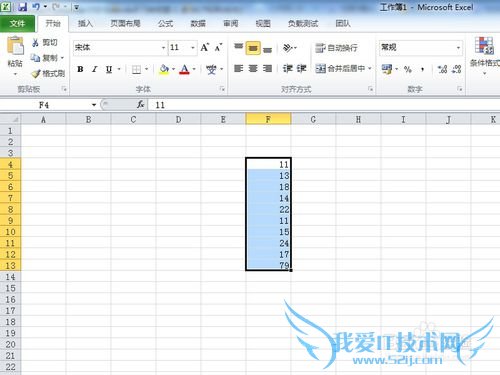Click the insert function fx icon

coord(140,105)
